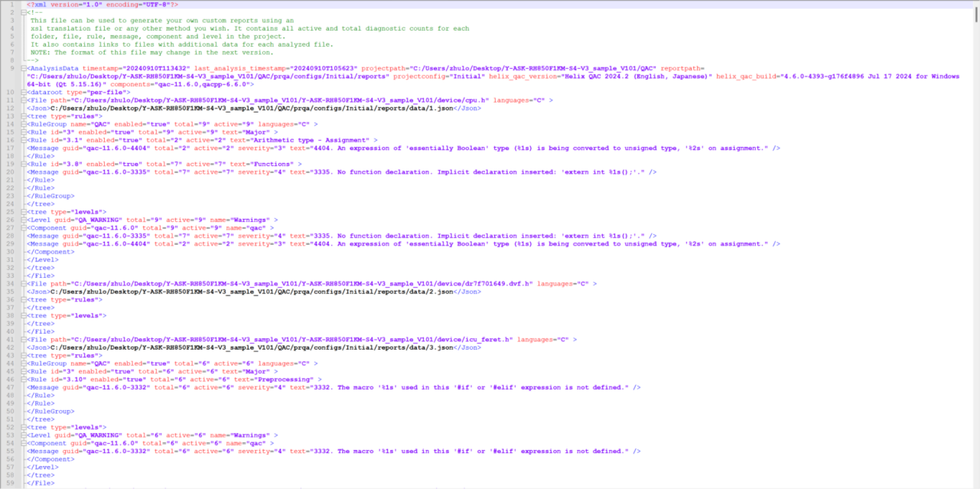980x489 pixels.
Task: Fold the Rule 3.1 Arithmetic type element
Action: 24,140
